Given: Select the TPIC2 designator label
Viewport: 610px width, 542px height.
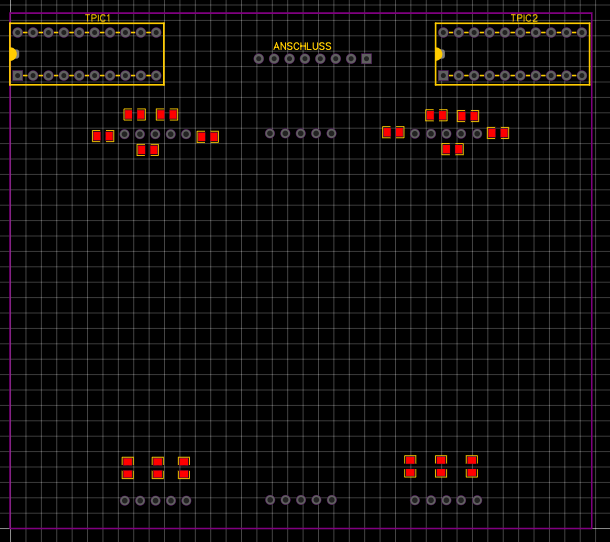Looking at the screenshot, I should [x=524, y=18].
